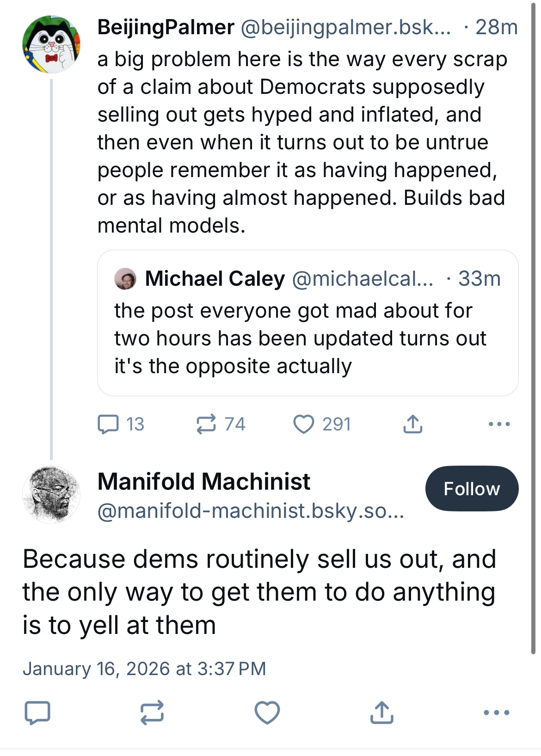541x756 pixels.
Task: Like Manifold Machinist's post
Action: [267, 713]
